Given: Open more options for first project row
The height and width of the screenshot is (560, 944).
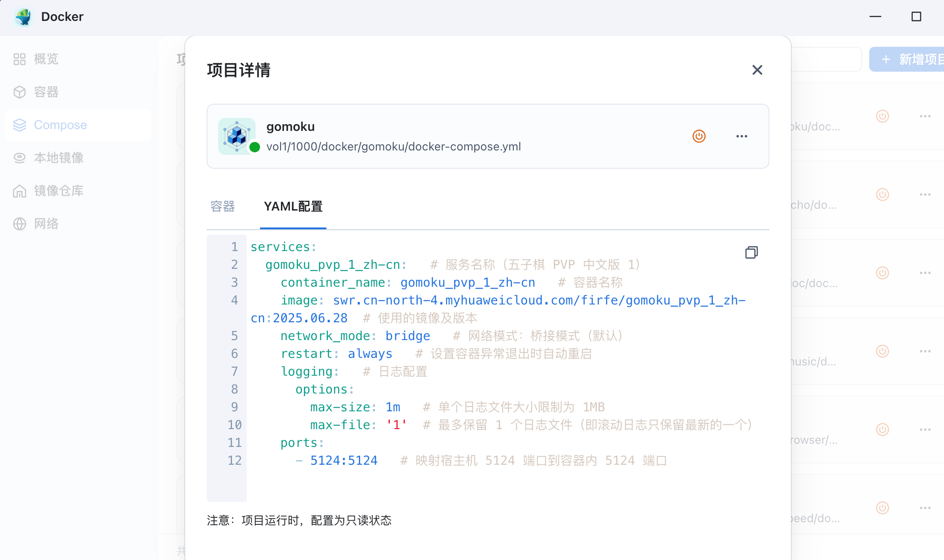Looking at the screenshot, I should point(925,116).
